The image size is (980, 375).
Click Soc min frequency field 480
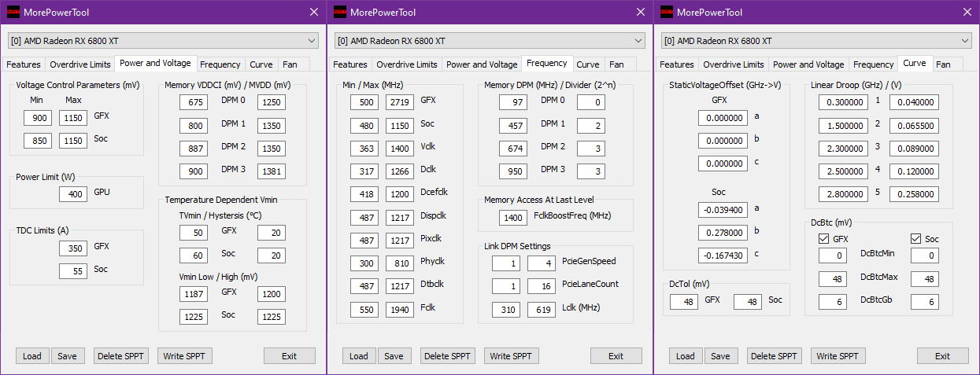pyautogui.click(x=364, y=126)
